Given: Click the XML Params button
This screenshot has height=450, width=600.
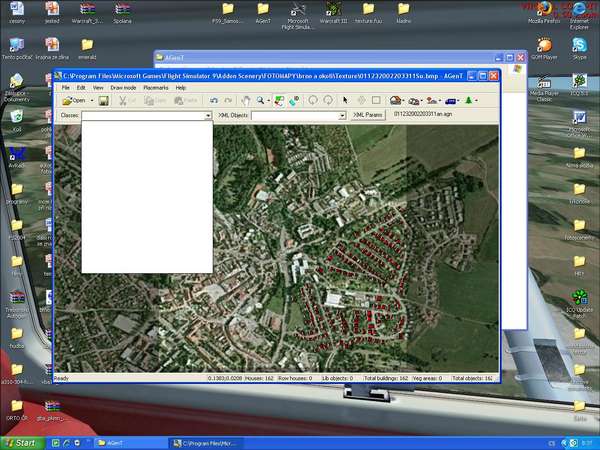Looking at the screenshot, I should tap(369, 116).
